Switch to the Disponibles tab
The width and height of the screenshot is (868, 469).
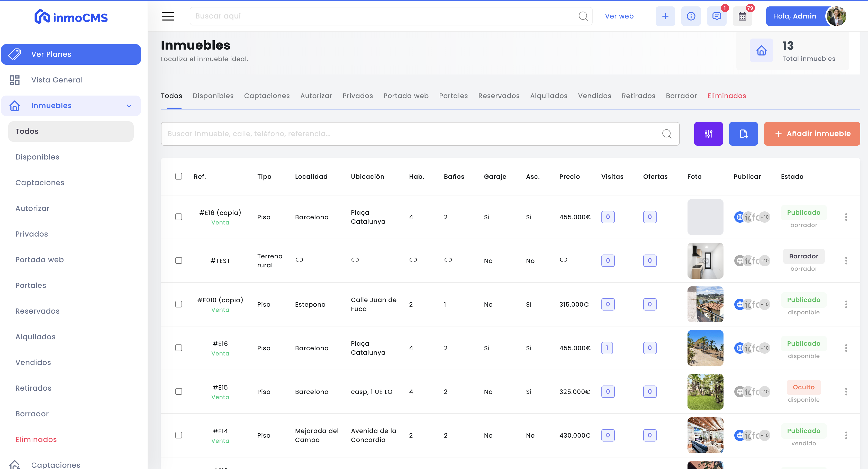click(213, 96)
